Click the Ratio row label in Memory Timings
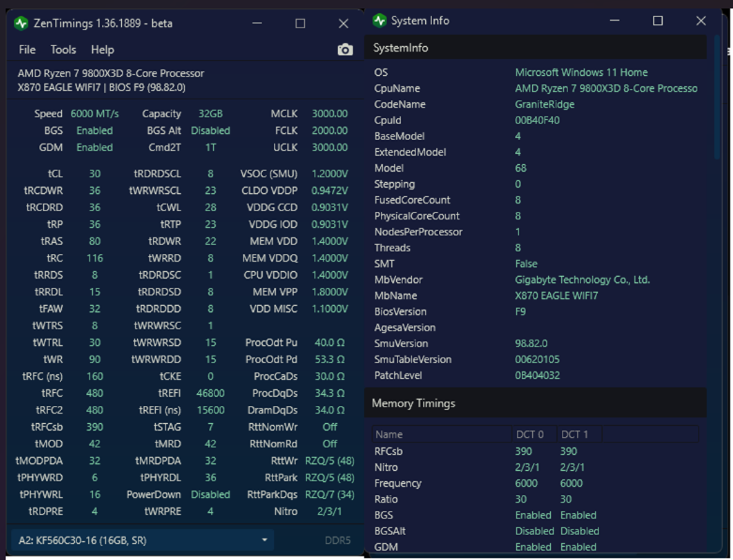The width and height of the screenshot is (733, 560). tap(386, 499)
